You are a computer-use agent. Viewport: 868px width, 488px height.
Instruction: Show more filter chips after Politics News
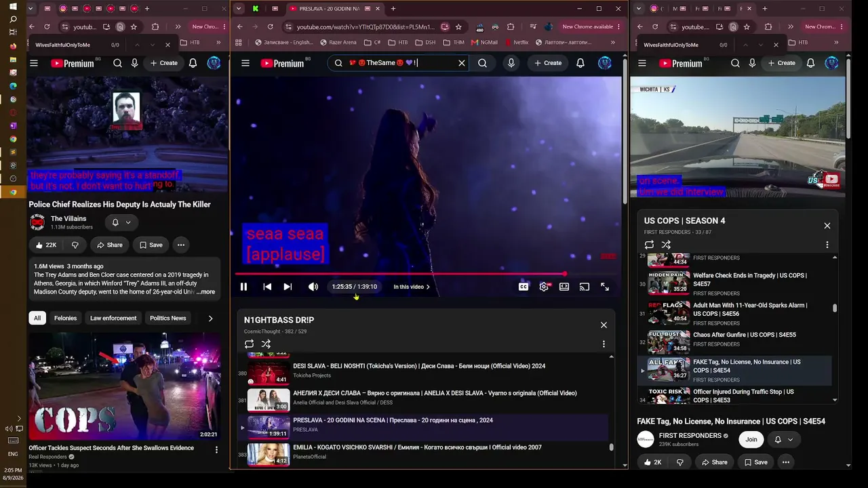pos(210,318)
